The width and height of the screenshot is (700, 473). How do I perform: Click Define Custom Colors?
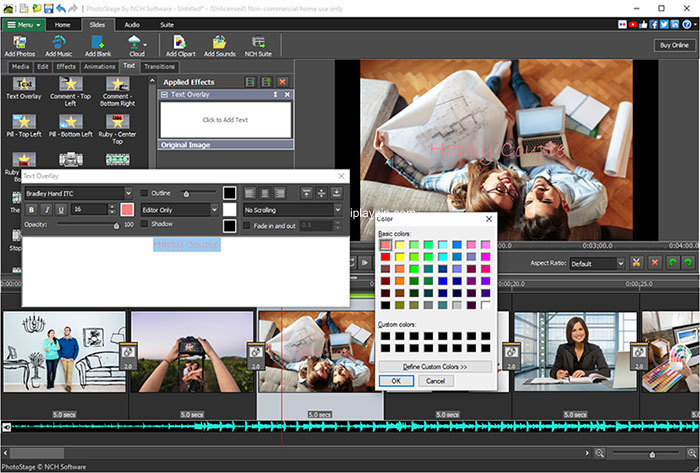coord(435,366)
